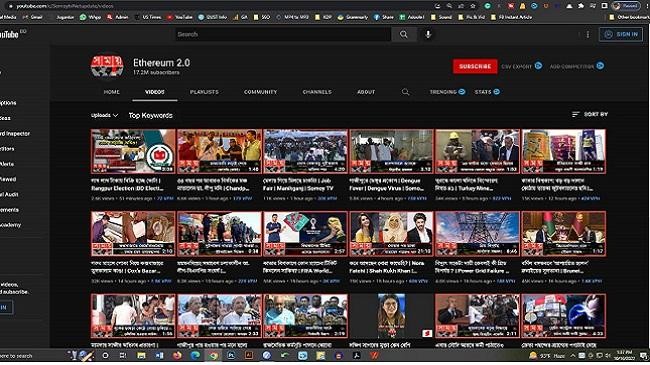Open the Power Grid Failure video thumbnail
The width and height of the screenshot is (650, 365).
pos(478,234)
